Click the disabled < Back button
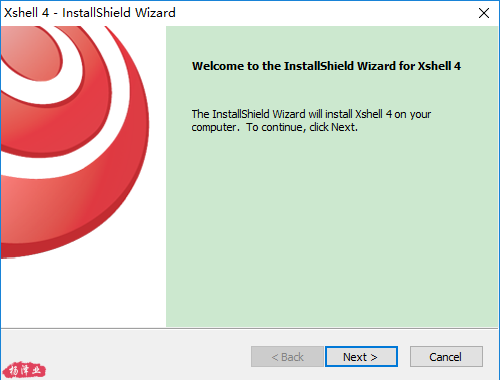 (x=287, y=357)
